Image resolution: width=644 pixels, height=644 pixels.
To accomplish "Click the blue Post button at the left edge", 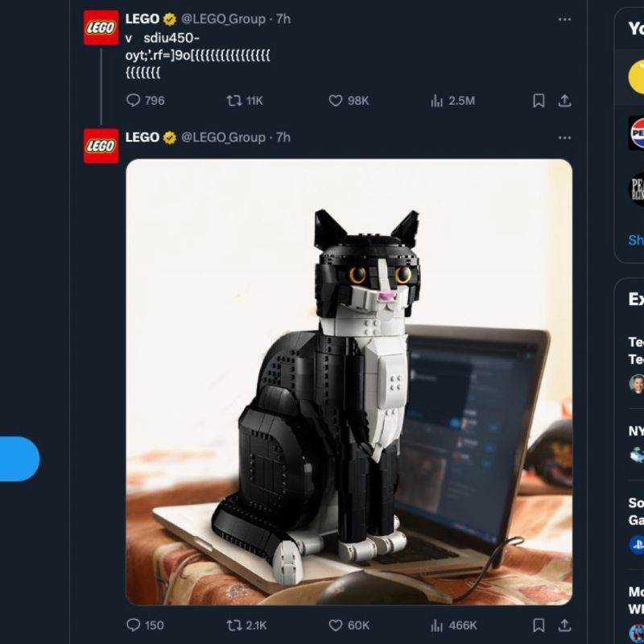I will tap(18, 459).
